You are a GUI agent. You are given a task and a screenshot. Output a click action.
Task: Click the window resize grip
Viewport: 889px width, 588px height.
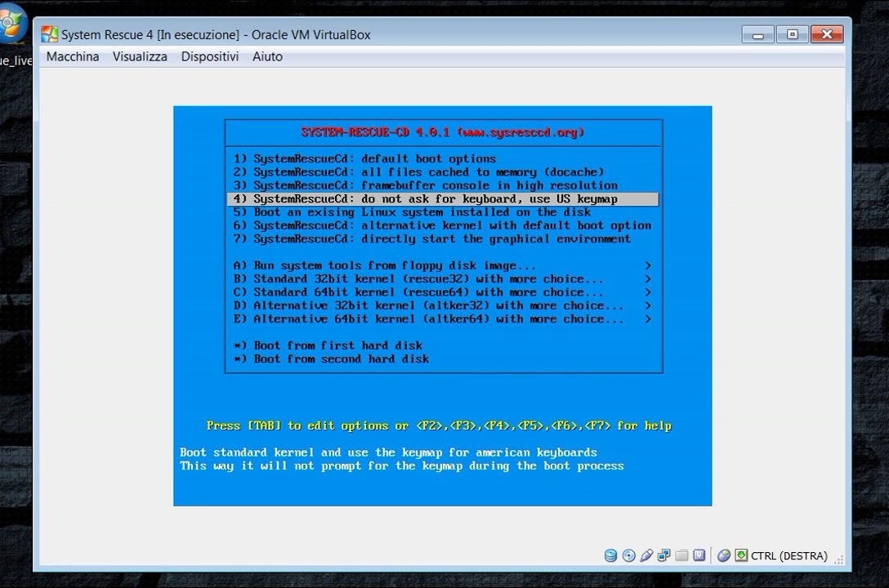click(839, 559)
